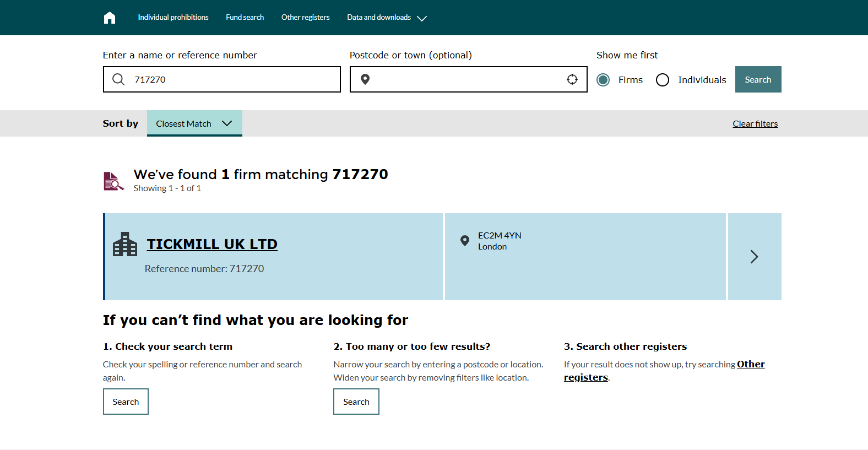Follow the Other registers link in step 3
The image size is (868, 450).
[x=751, y=364]
